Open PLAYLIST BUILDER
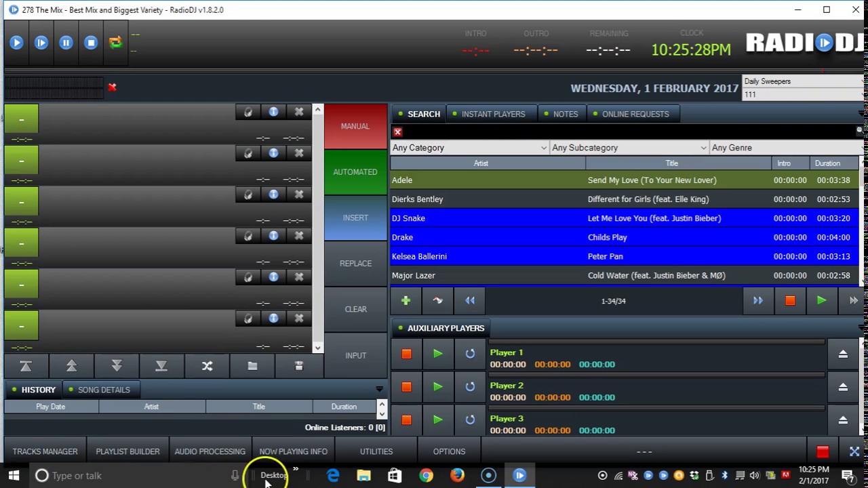This screenshot has width=868, height=488. [x=127, y=451]
